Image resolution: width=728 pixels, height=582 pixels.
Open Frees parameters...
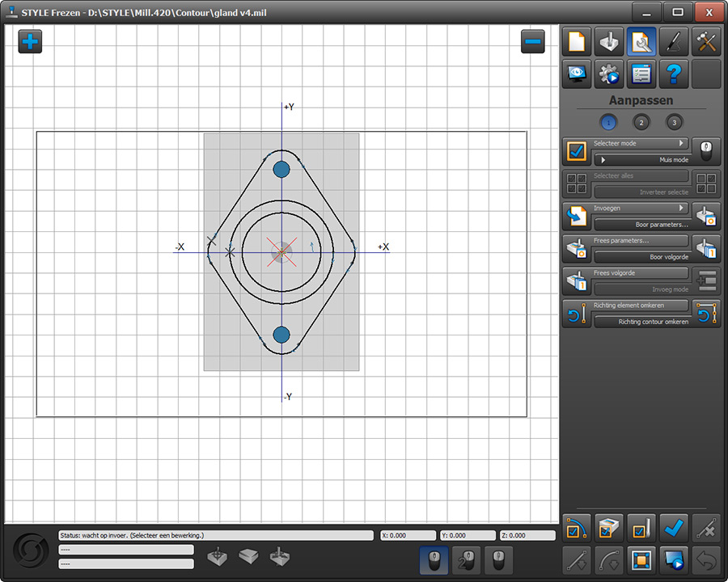tap(639, 240)
